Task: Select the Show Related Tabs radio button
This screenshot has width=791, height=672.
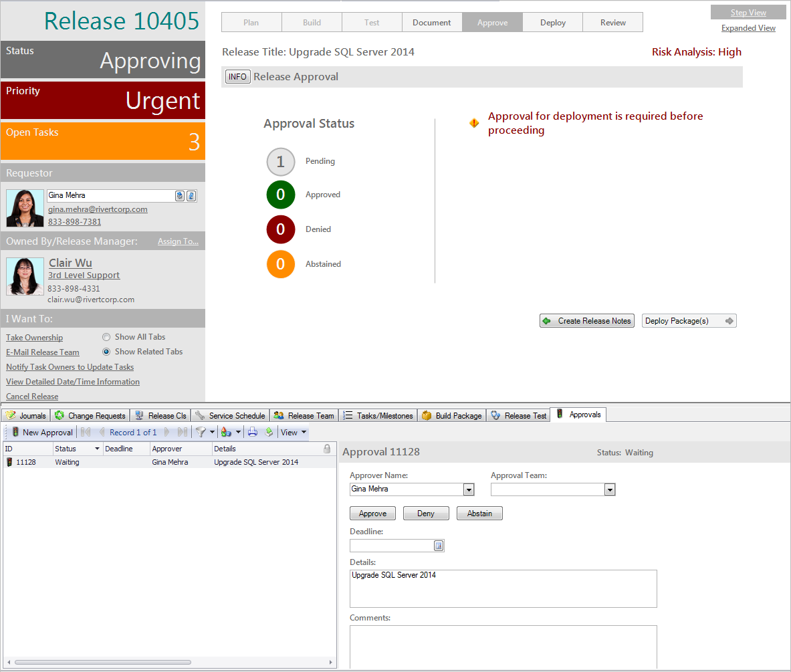Action: (106, 351)
